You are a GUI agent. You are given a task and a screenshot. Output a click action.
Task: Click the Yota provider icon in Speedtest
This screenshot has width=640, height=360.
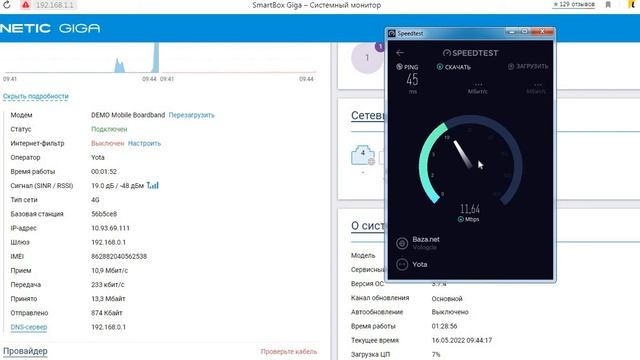click(402, 264)
